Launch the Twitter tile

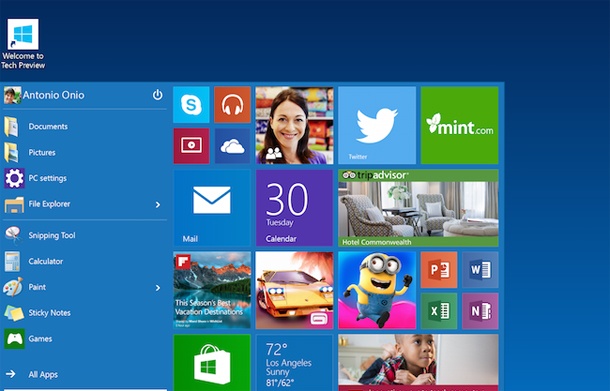pos(377,125)
